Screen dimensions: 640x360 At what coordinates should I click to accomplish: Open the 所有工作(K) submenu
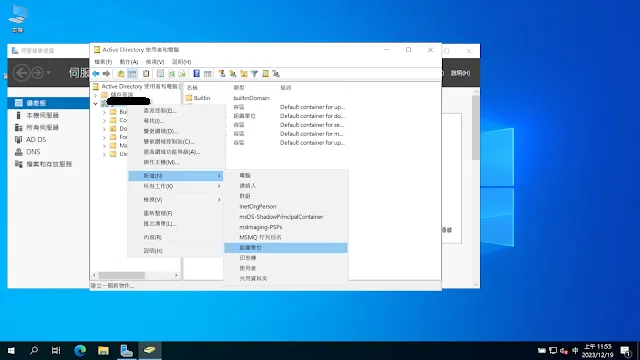pyautogui.click(x=176, y=186)
